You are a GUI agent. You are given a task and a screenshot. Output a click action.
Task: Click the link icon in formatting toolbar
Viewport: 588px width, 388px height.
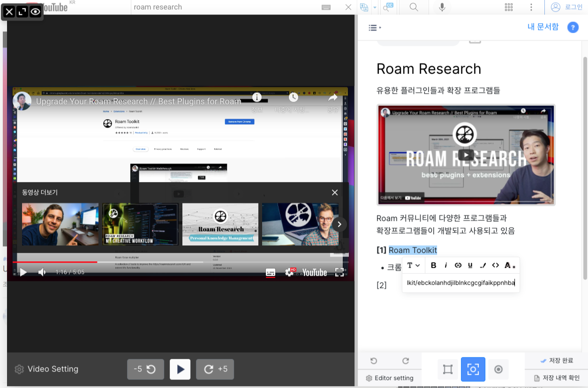point(458,266)
